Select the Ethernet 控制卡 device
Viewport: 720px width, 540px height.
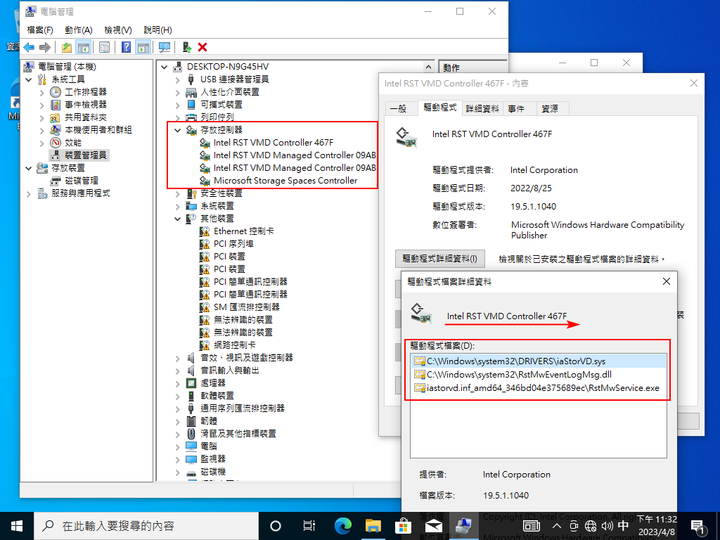point(243,231)
